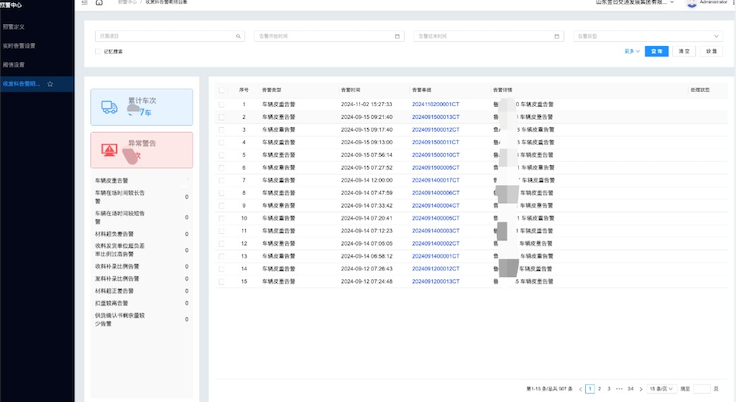This screenshot has height=402, width=736.
Task: Click the truck icon in 累计车次 card
Action: (109, 107)
